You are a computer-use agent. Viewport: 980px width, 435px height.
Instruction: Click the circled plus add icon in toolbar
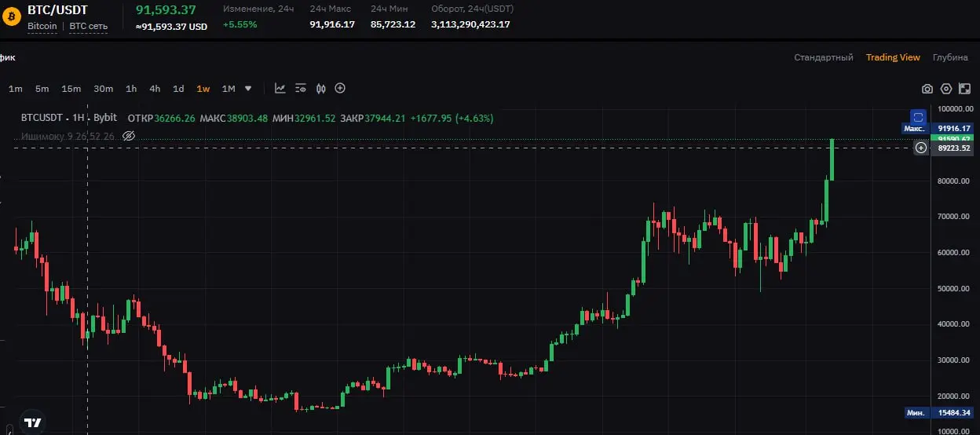point(340,89)
